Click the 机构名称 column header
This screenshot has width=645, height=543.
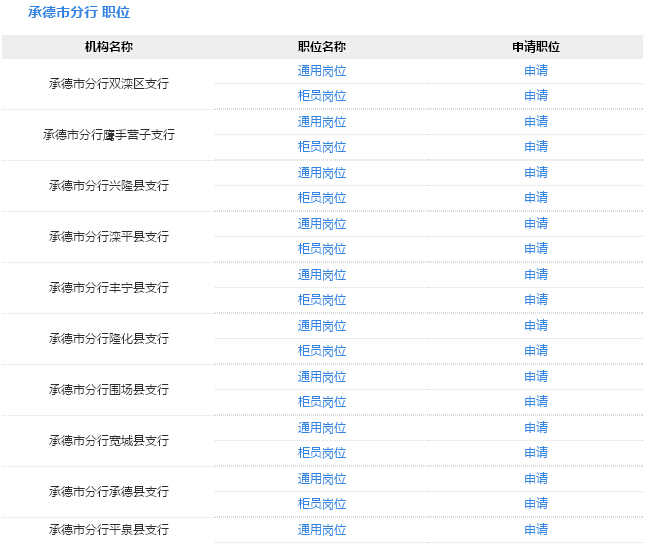[x=109, y=47]
